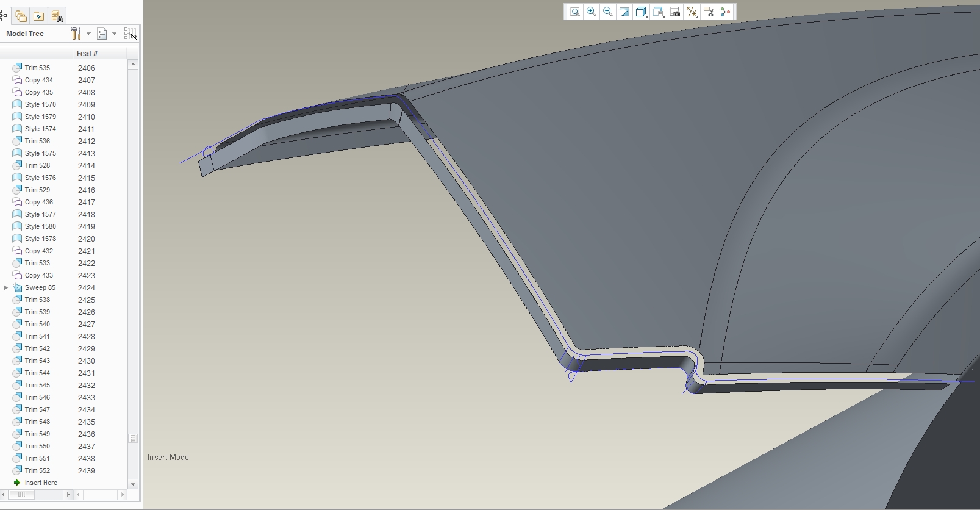
Task: Click the model tree scroll-up arrow
Action: pos(133,64)
